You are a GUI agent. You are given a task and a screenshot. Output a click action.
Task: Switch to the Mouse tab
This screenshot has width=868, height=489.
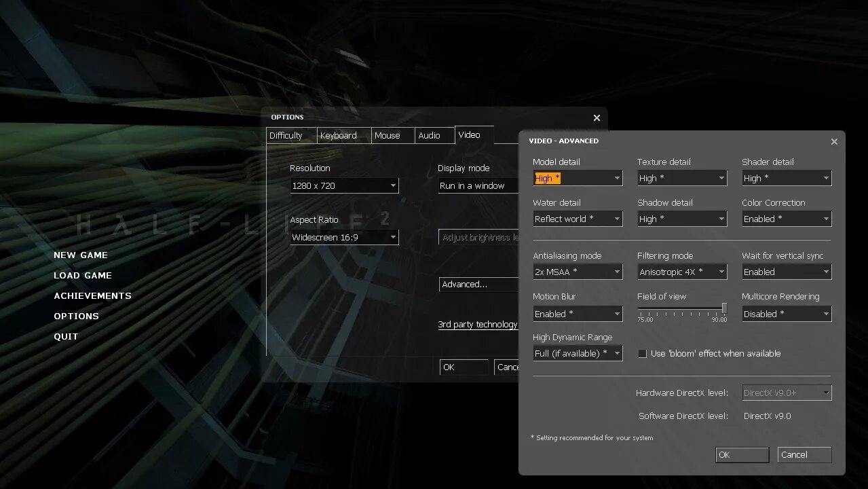click(392, 135)
